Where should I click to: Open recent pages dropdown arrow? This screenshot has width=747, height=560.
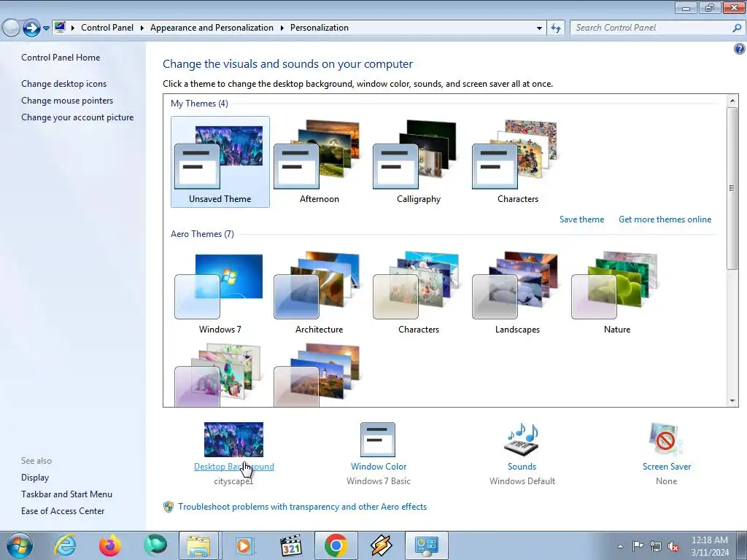46,28
